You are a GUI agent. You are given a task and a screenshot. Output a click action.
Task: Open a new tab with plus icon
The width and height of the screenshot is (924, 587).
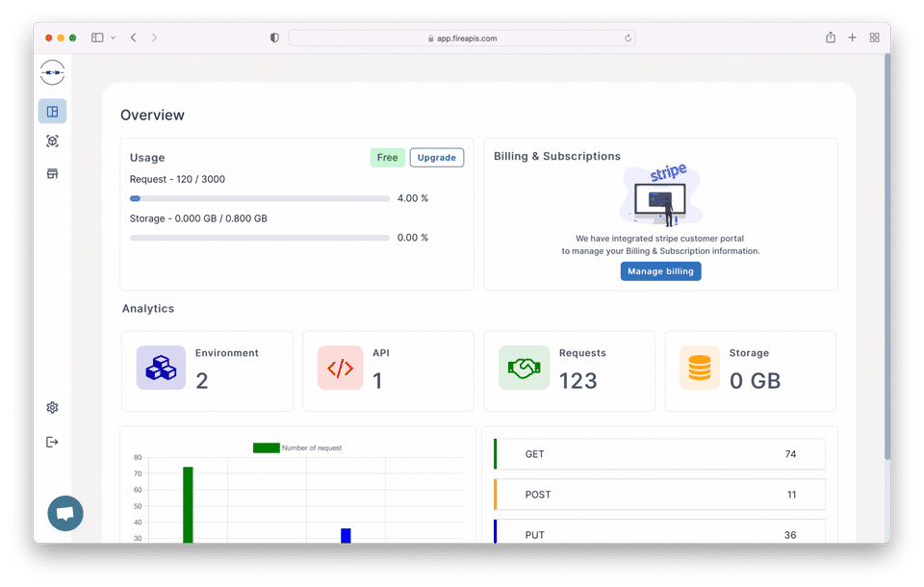coord(852,38)
